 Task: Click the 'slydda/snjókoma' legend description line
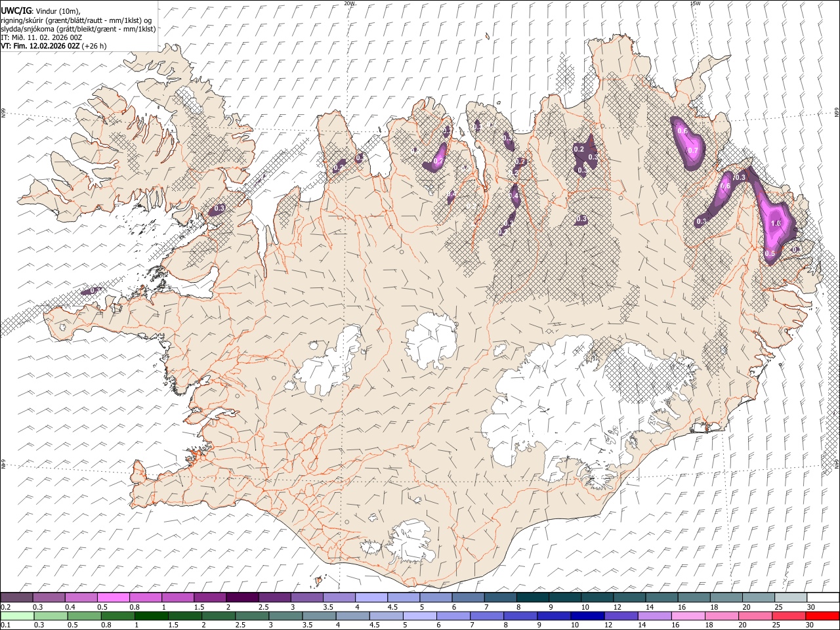point(78,29)
